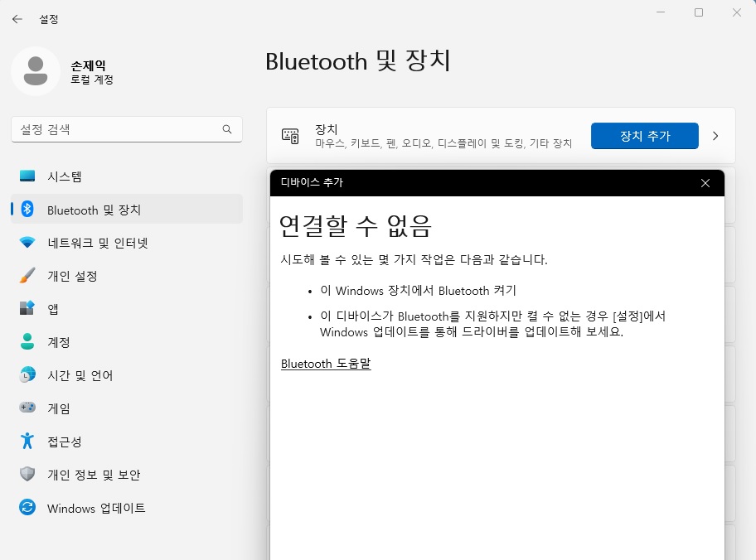The image size is (756, 560).
Task: Click the 장치 추가 button
Action: coord(645,136)
